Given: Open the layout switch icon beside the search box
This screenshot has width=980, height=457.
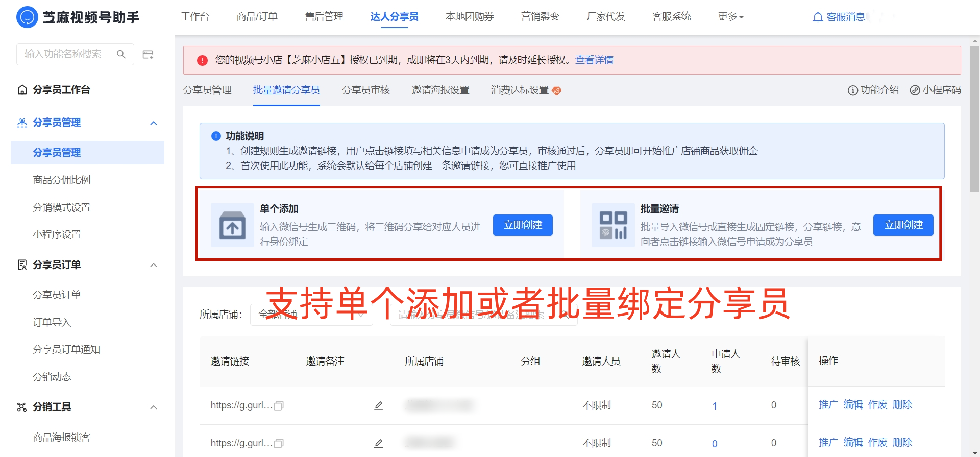Looking at the screenshot, I should coord(148,54).
